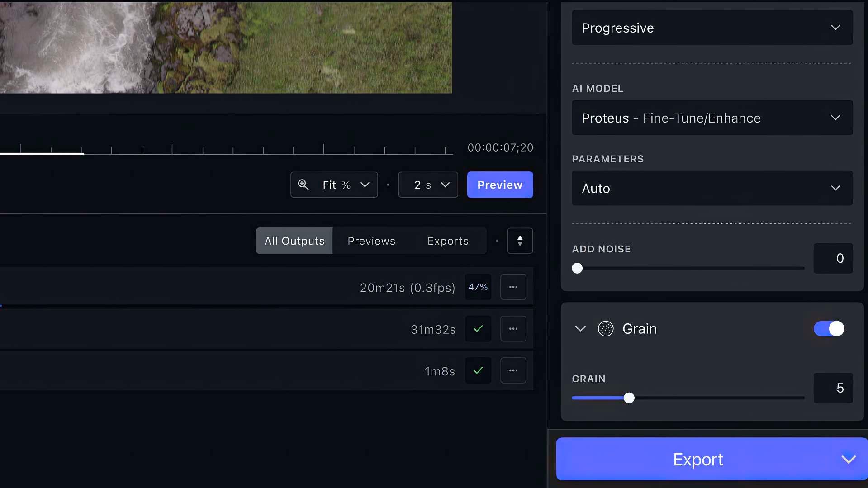
Task: Open the Progressive scan dropdown
Action: pos(711,28)
